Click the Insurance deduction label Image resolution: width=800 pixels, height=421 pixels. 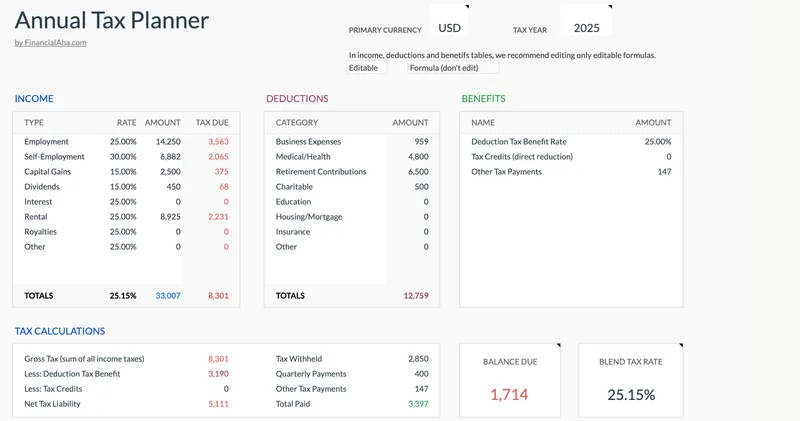pos(293,232)
